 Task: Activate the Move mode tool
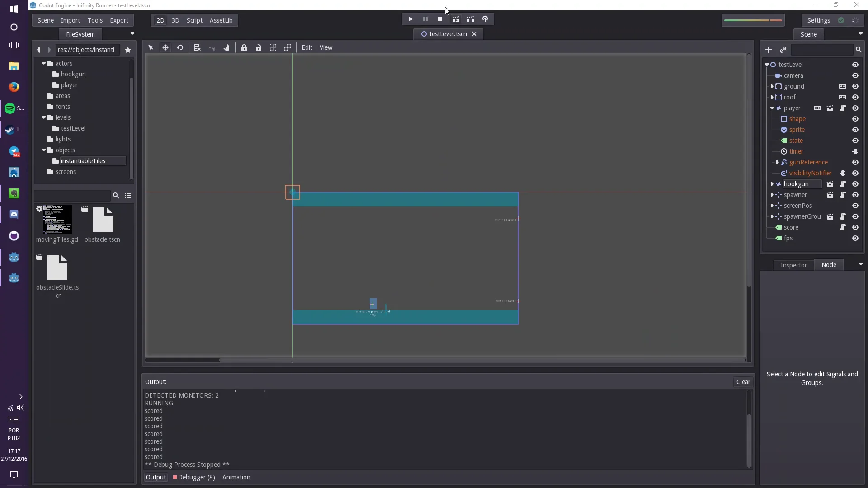(x=165, y=47)
